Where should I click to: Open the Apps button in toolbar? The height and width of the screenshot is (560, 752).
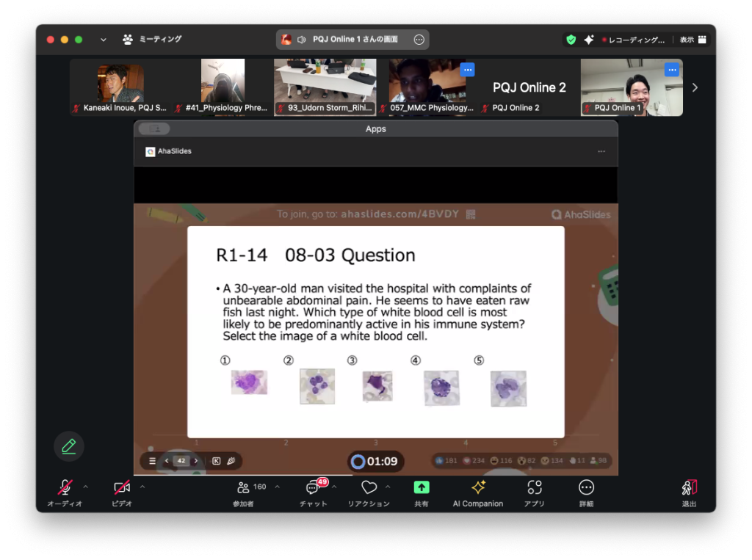point(535,487)
